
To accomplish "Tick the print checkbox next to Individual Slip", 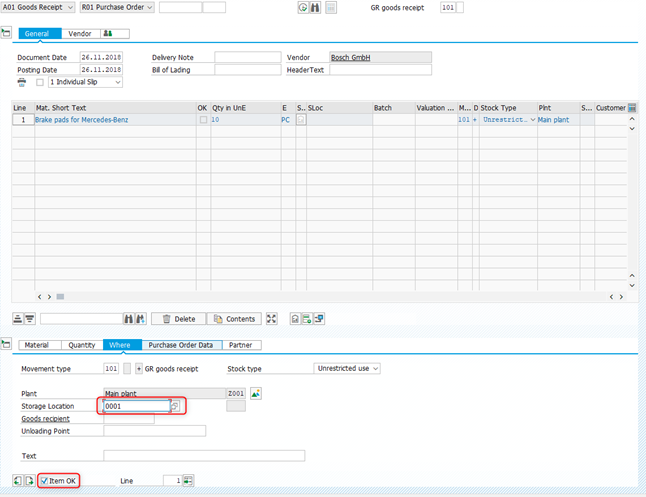I will coord(40,82).
